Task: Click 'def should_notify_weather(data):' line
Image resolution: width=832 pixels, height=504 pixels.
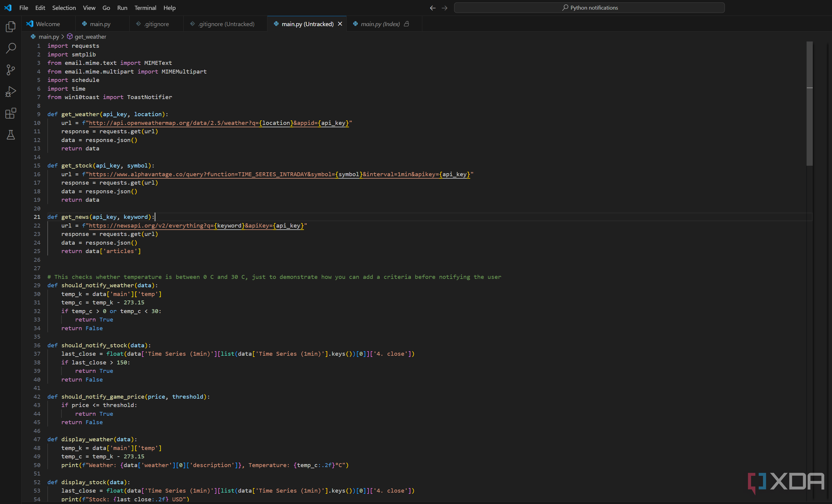Action: point(103,285)
